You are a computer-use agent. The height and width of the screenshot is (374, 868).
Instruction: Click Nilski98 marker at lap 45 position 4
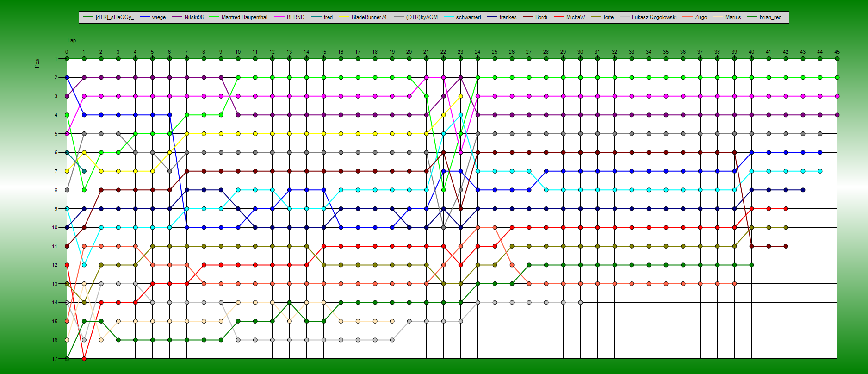pyautogui.click(x=837, y=115)
